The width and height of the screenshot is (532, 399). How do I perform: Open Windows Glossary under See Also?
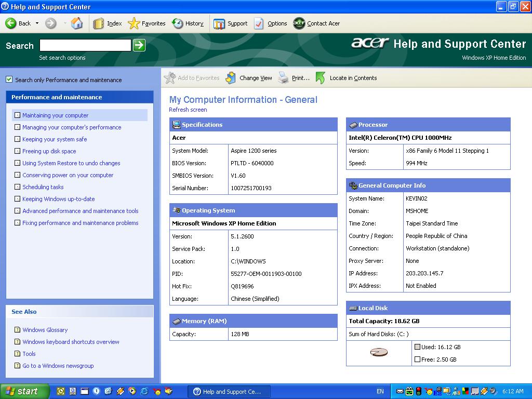(45, 330)
